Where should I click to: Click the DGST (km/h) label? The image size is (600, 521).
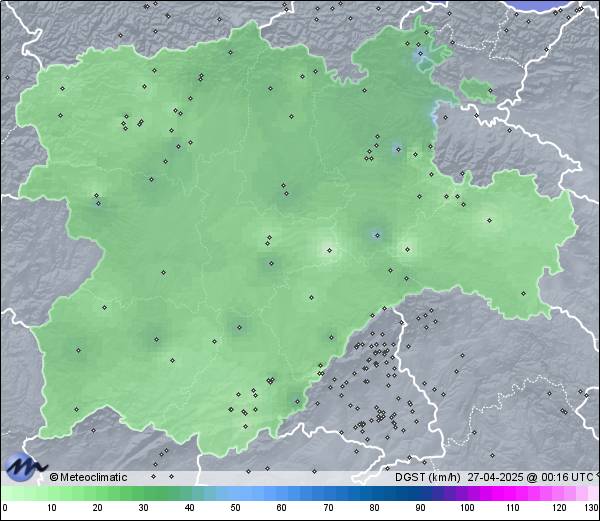click(x=428, y=477)
